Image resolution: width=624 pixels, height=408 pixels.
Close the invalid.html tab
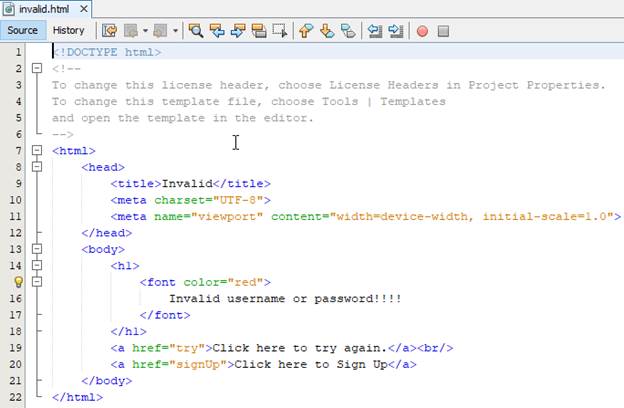(x=84, y=9)
